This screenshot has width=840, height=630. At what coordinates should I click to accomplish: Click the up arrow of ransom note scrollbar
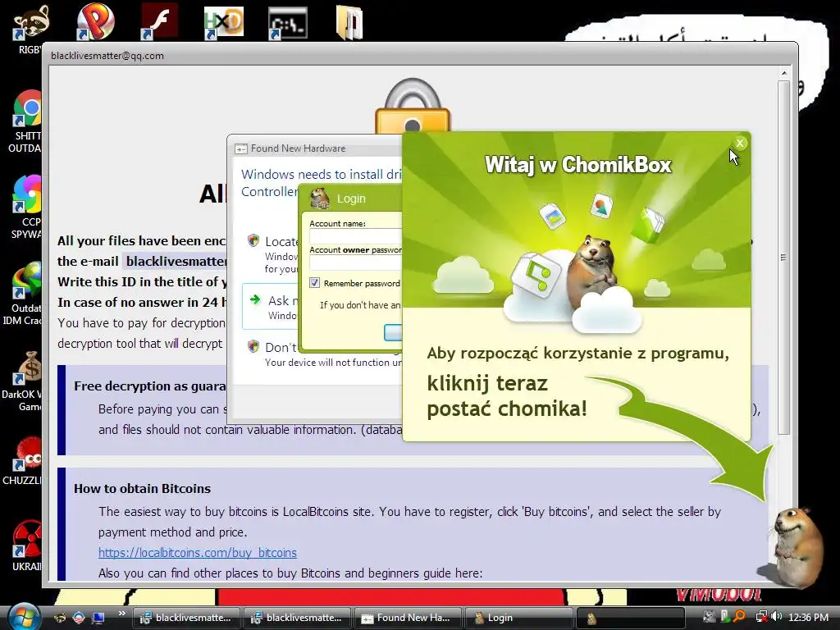(x=783, y=73)
